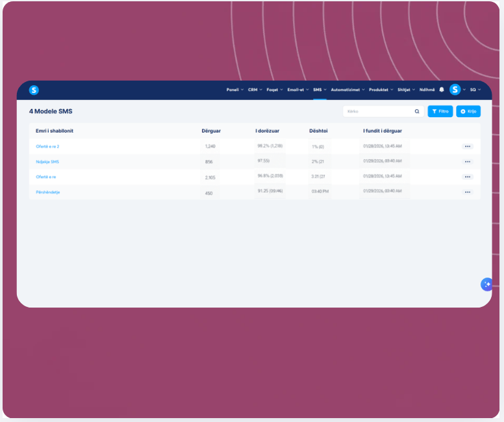The height and width of the screenshot is (422, 504).
Task: Click the Filtro button
Action: pyautogui.click(x=440, y=111)
